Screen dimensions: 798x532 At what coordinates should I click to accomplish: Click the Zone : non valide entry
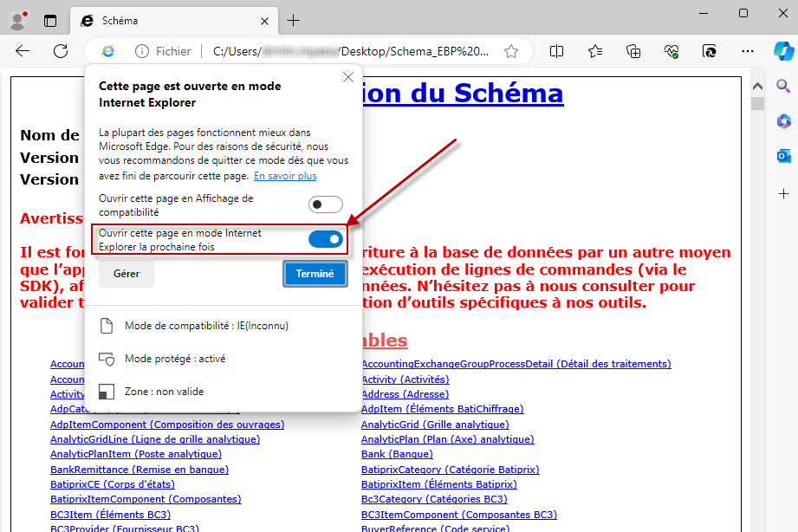coord(152,392)
